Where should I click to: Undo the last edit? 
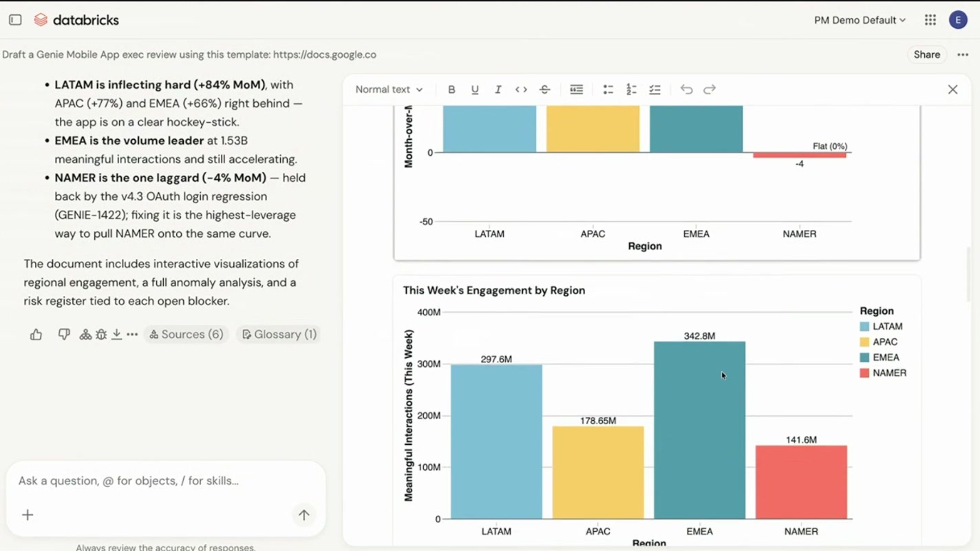(686, 90)
